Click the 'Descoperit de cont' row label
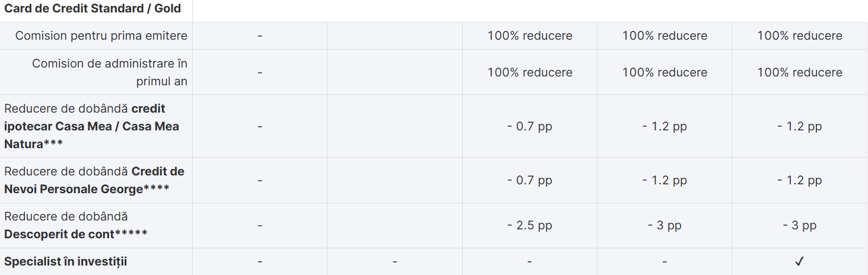The width and height of the screenshot is (868, 275). 75,234
